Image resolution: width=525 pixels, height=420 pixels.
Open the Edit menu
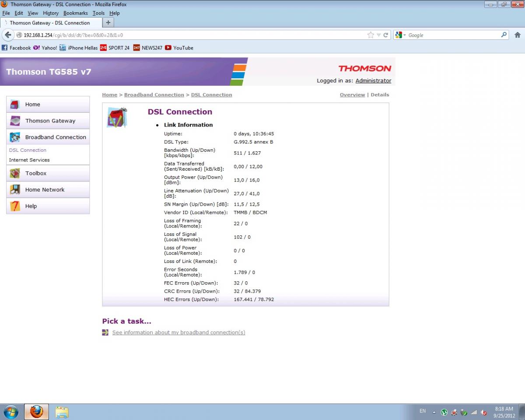click(18, 13)
